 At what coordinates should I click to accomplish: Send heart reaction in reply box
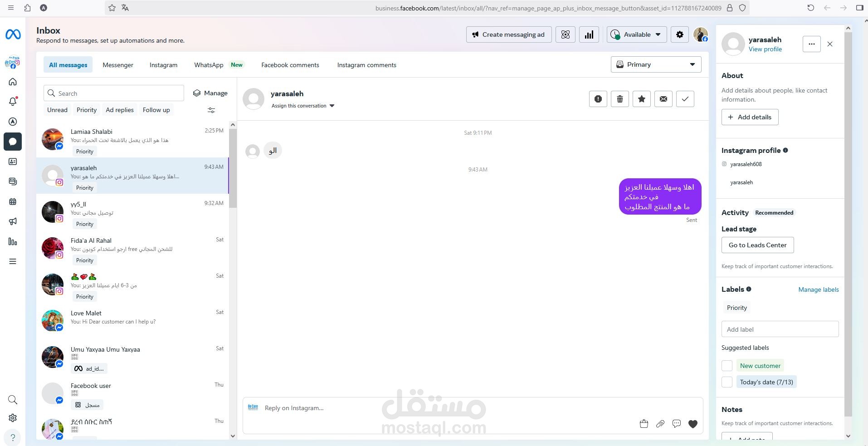coord(693,424)
